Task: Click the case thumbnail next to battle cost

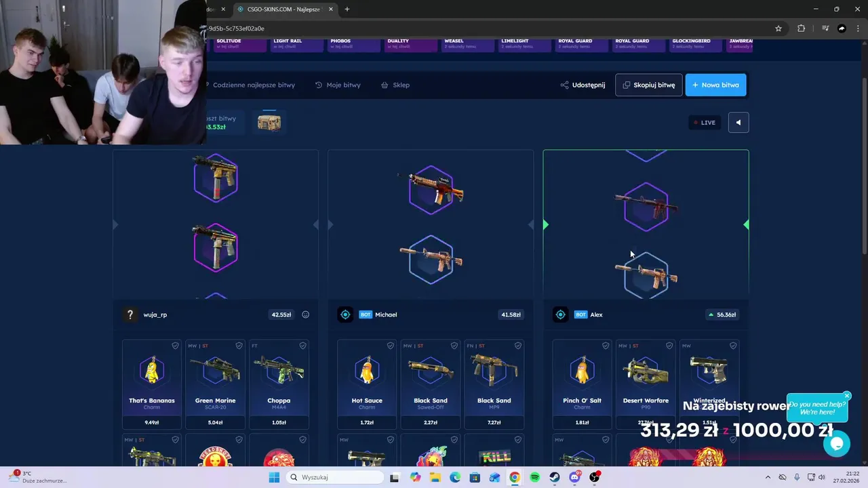Action: click(x=269, y=122)
